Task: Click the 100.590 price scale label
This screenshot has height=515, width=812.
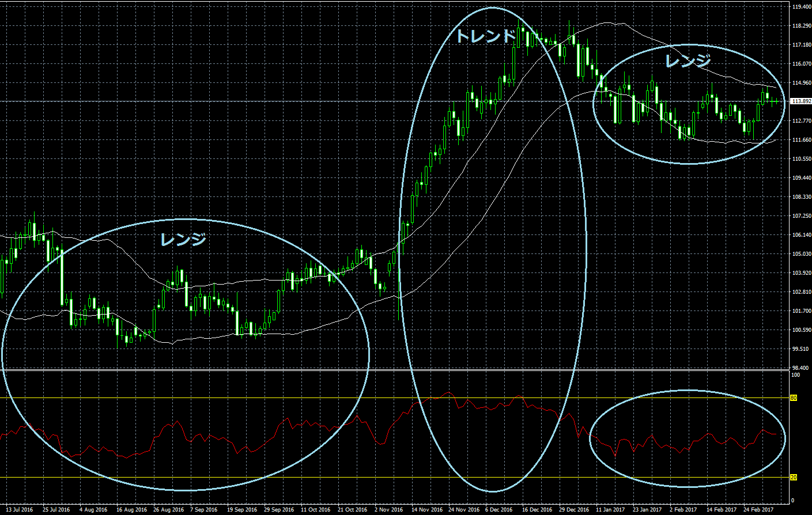Action: [802, 330]
